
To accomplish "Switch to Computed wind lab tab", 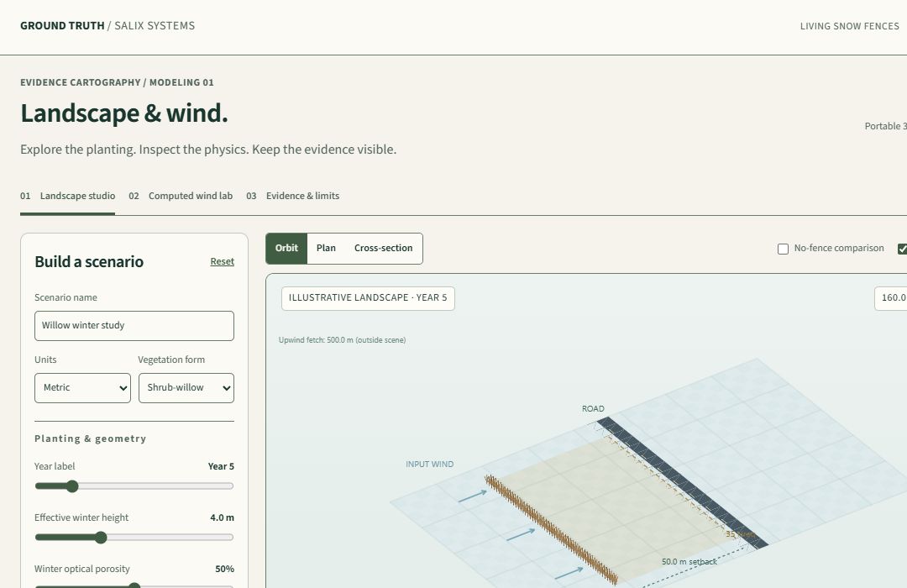I will pyautogui.click(x=181, y=197).
